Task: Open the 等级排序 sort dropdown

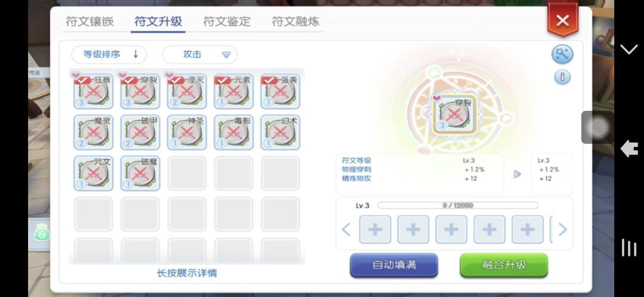Action: (x=109, y=54)
